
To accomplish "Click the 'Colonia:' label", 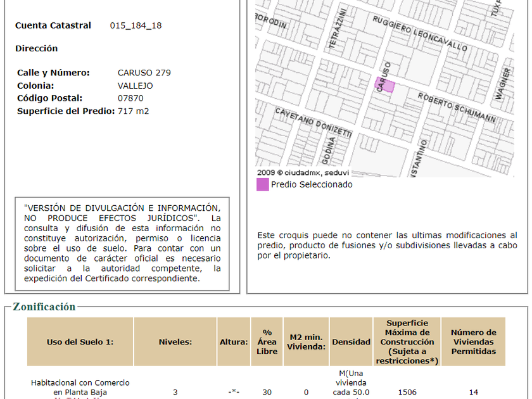I will (35, 86).
